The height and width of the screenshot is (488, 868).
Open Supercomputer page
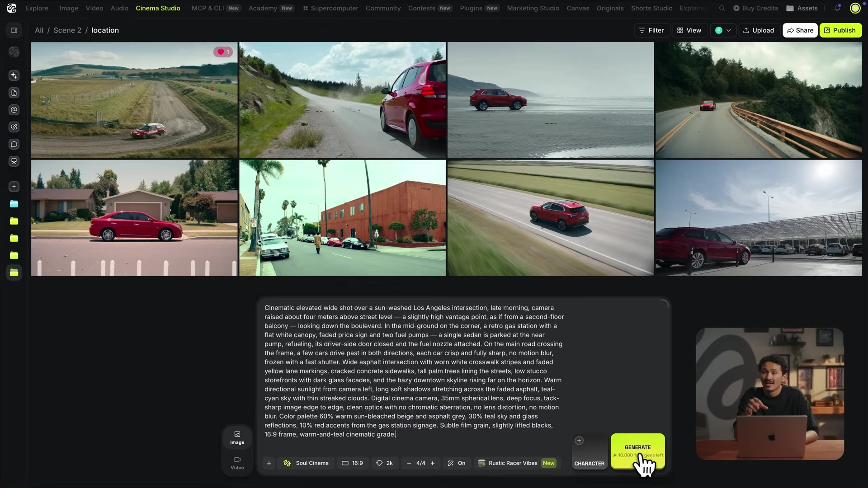click(x=330, y=8)
